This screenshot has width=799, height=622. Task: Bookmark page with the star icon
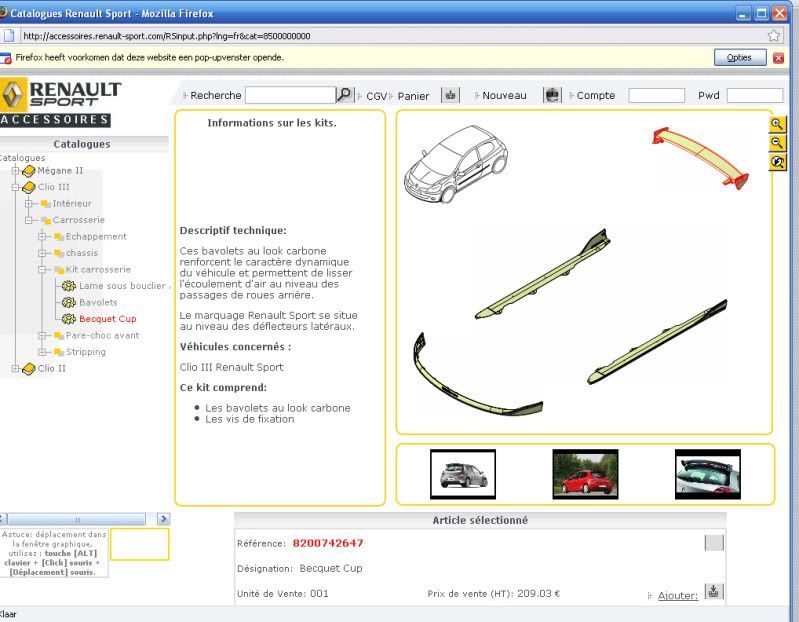point(774,36)
